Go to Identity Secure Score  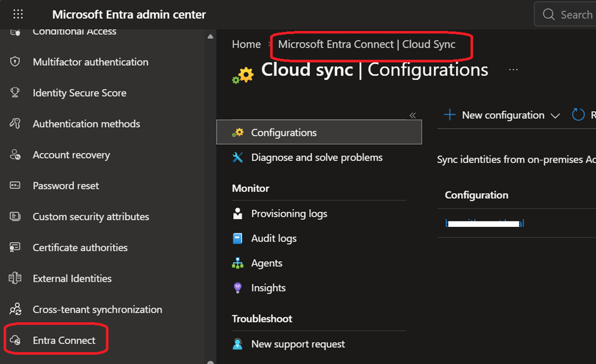pos(79,92)
